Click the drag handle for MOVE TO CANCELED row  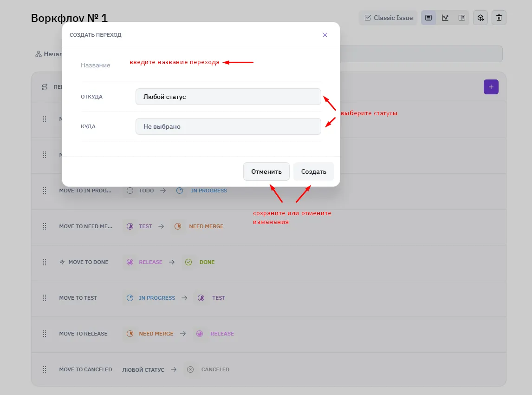pos(45,369)
